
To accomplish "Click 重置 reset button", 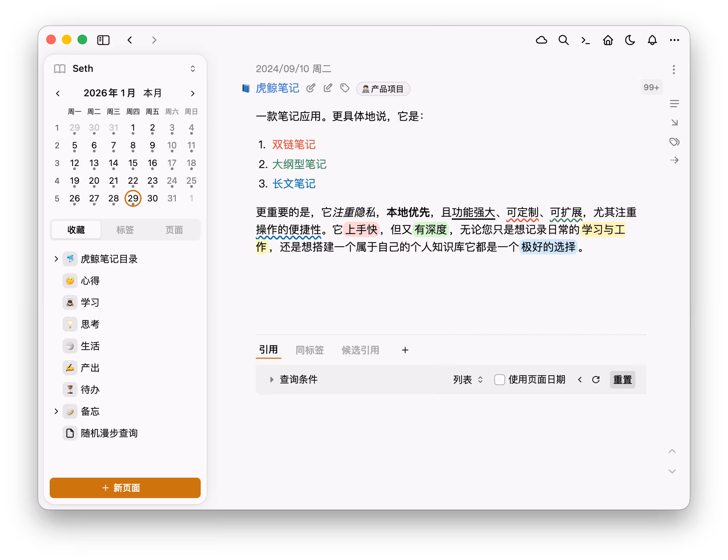I will pyautogui.click(x=622, y=380).
